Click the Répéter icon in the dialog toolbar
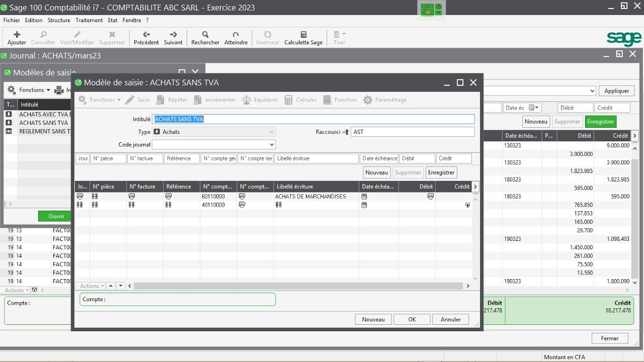This screenshot has width=644, height=362. [160, 100]
